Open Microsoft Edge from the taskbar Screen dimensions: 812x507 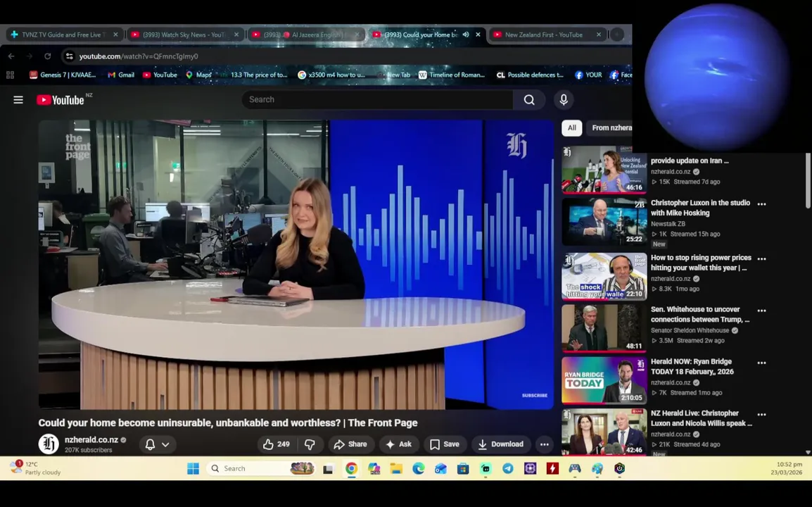point(419,469)
